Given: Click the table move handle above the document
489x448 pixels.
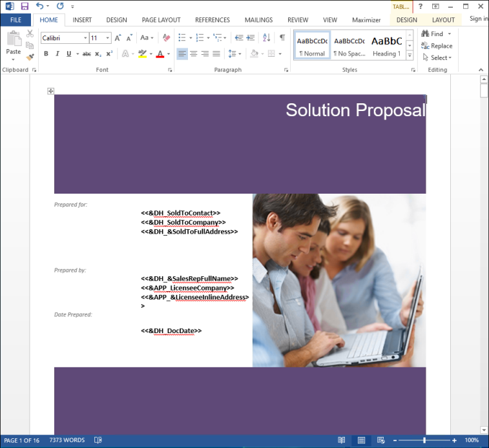Looking at the screenshot, I should [x=50, y=91].
